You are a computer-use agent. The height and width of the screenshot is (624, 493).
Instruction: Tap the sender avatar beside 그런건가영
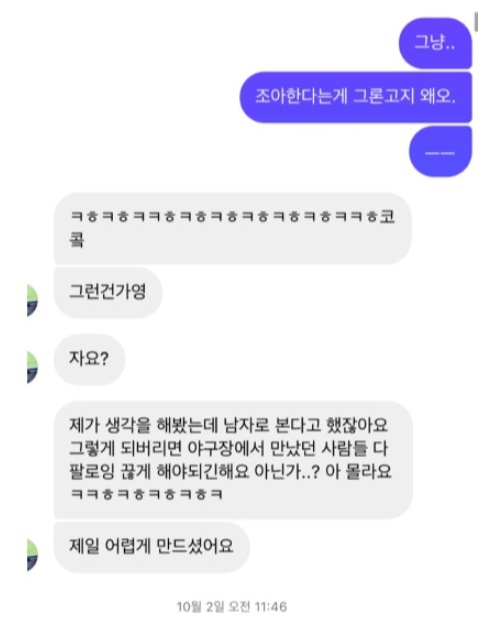[x=33, y=300]
